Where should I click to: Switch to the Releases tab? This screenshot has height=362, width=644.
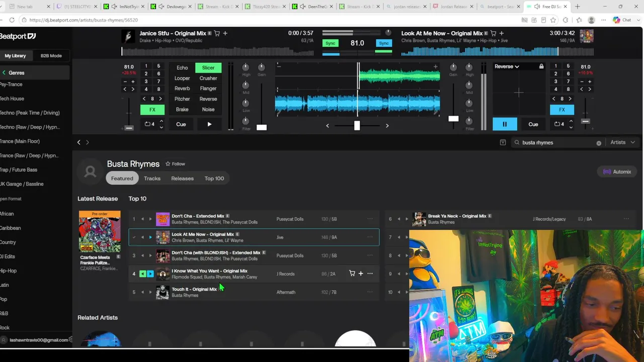(x=182, y=178)
